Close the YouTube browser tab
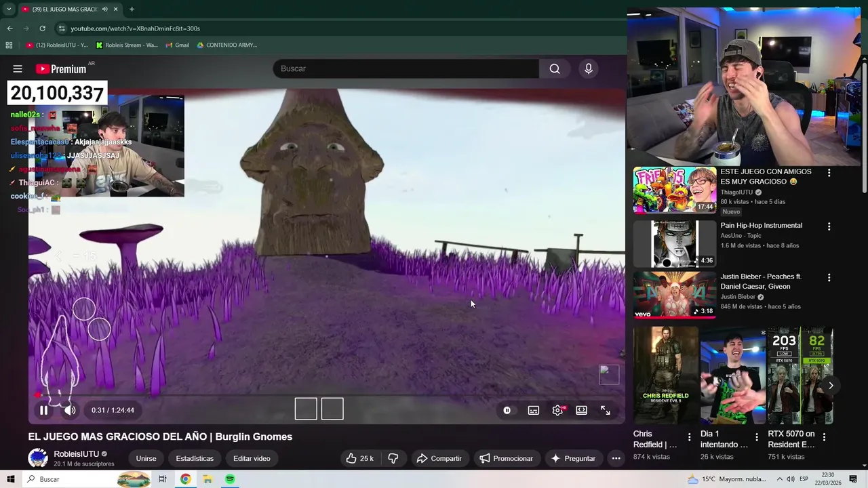The height and width of the screenshot is (488, 868). 116,9
